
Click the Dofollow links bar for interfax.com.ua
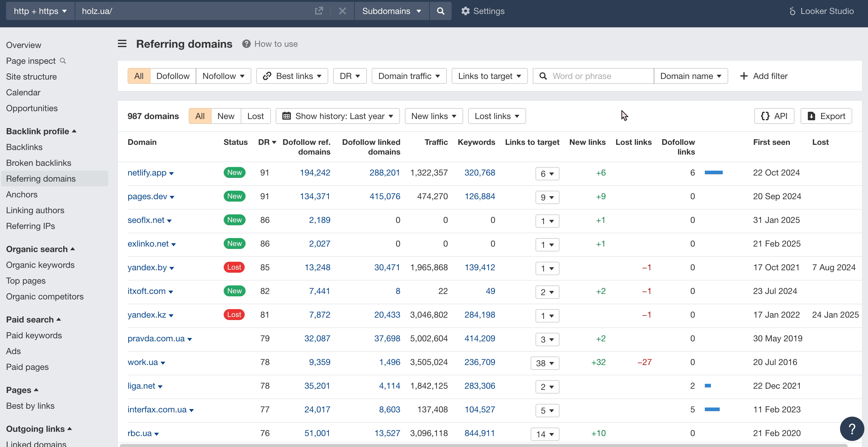[x=713, y=409]
